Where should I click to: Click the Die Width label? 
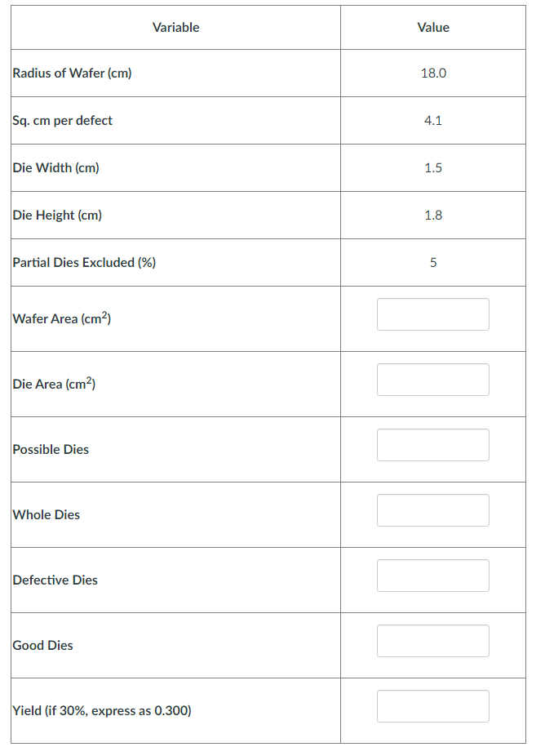[x=56, y=168]
